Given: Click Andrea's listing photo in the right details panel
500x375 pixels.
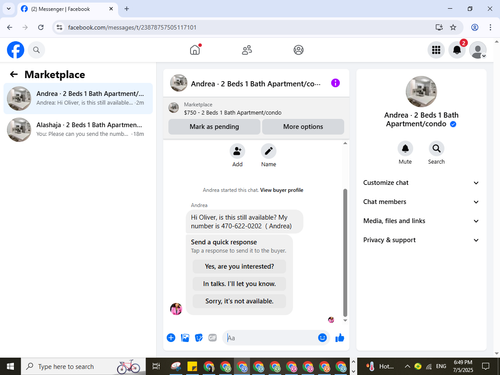Looking at the screenshot, I should (x=421, y=92).
